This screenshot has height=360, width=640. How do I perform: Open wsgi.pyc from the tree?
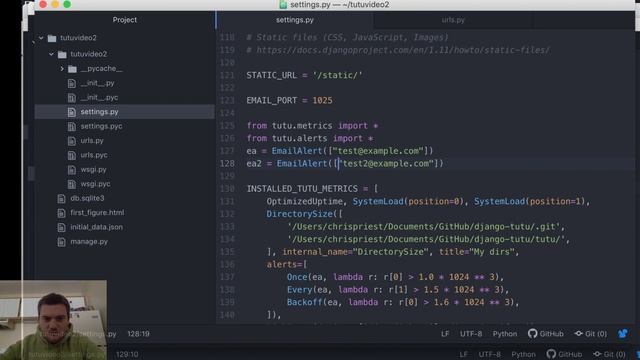tap(95, 184)
